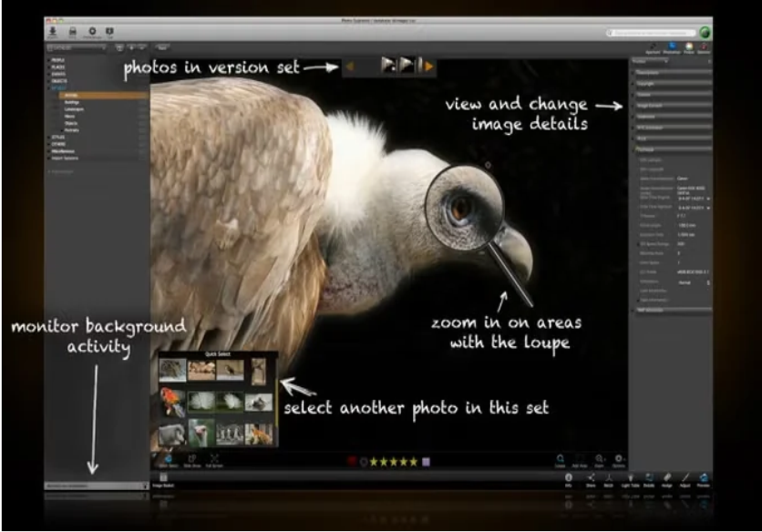Open photo in Aperture app icon

(x=653, y=48)
